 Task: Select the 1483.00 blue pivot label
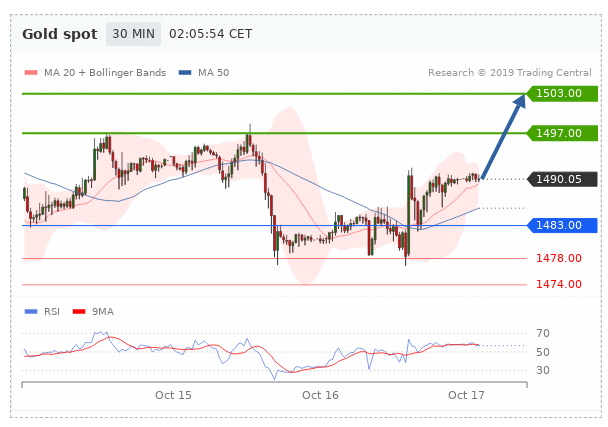[562, 225]
